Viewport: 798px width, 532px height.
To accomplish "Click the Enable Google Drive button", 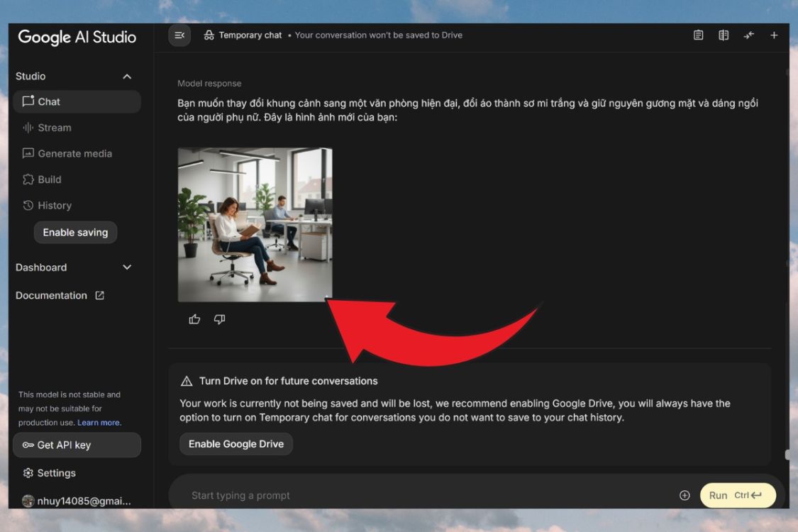I will [235, 444].
